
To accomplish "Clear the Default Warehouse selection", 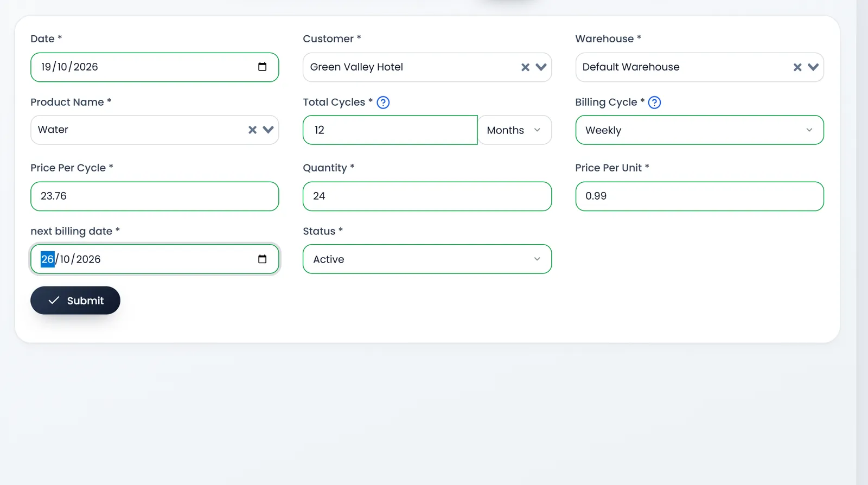I will [x=797, y=67].
